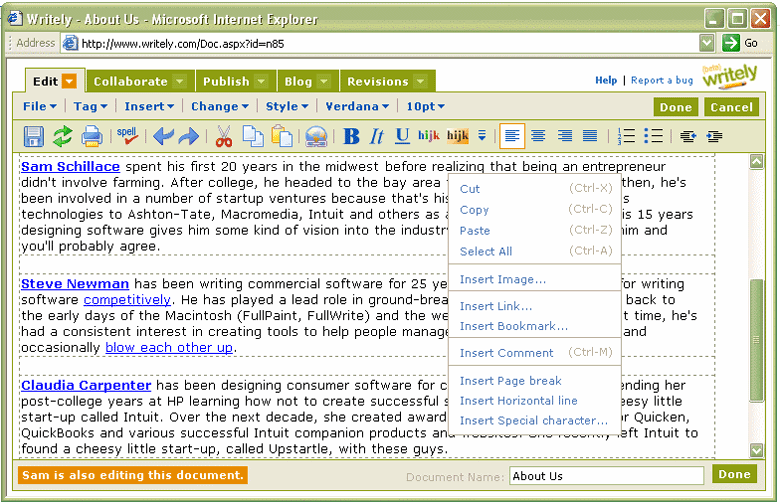The height and width of the screenshot is (504, 780).
Task: Follow the Steve Newman link
Action: coord(75,284)
